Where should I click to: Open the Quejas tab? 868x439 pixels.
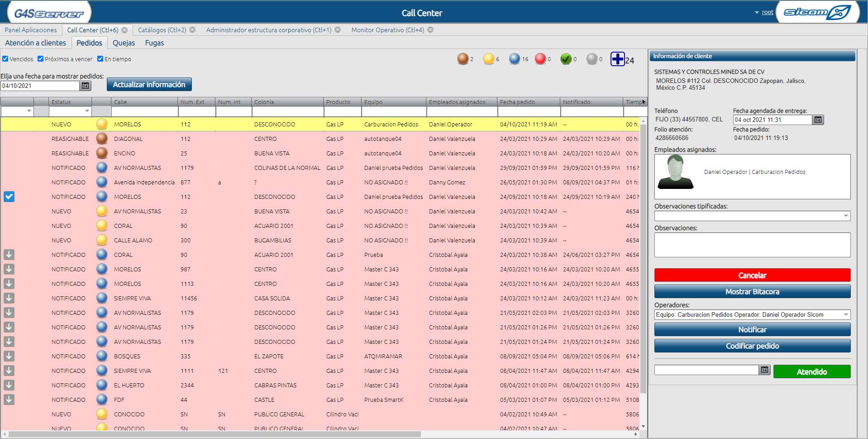tap(124, 43)
